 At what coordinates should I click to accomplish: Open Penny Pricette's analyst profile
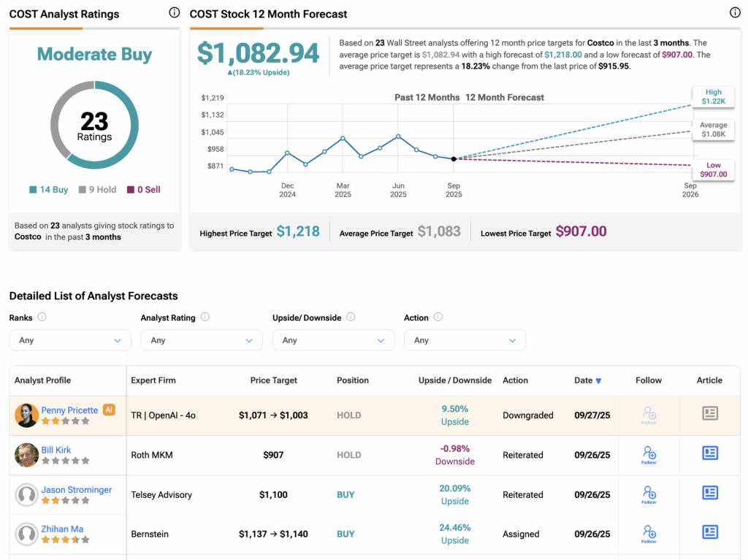[69, 410]
